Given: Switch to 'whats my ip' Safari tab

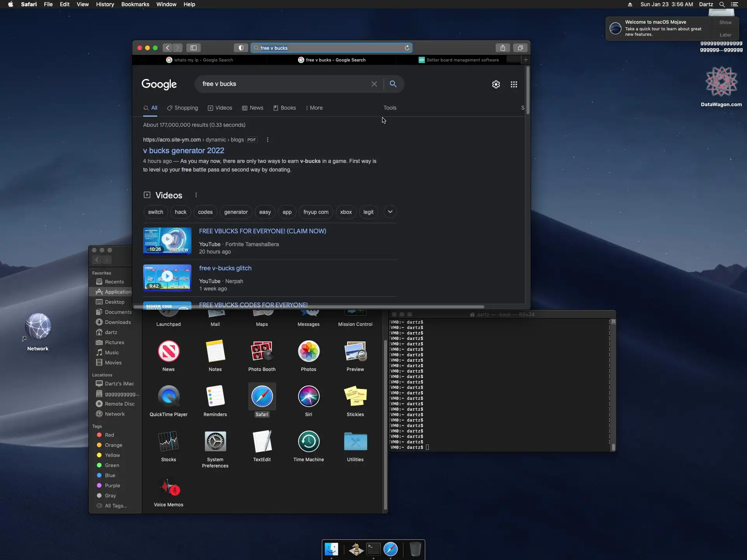Looking at the screenshot, I should point(200,60).
